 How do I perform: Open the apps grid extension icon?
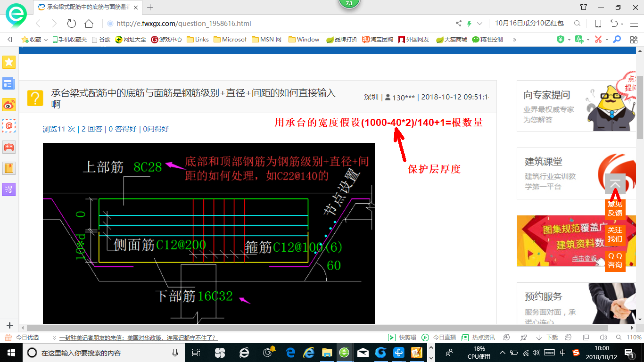[x=633, y=40]
